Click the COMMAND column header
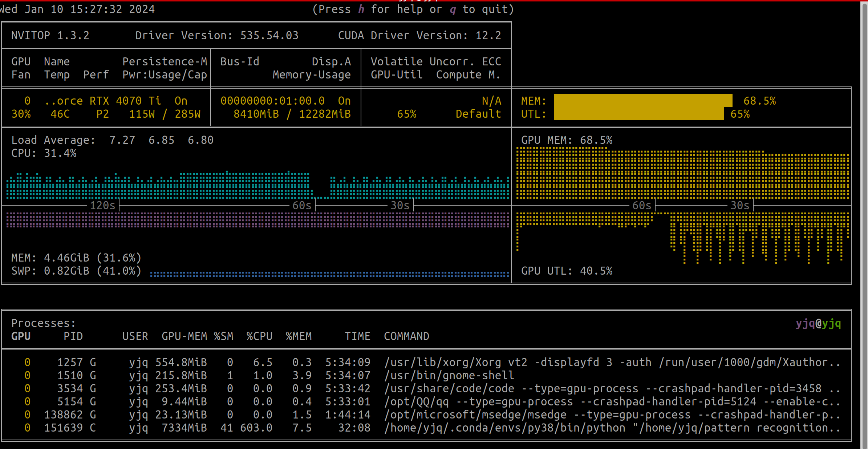This screenshot has height=449, width=868. click(406, 336)
